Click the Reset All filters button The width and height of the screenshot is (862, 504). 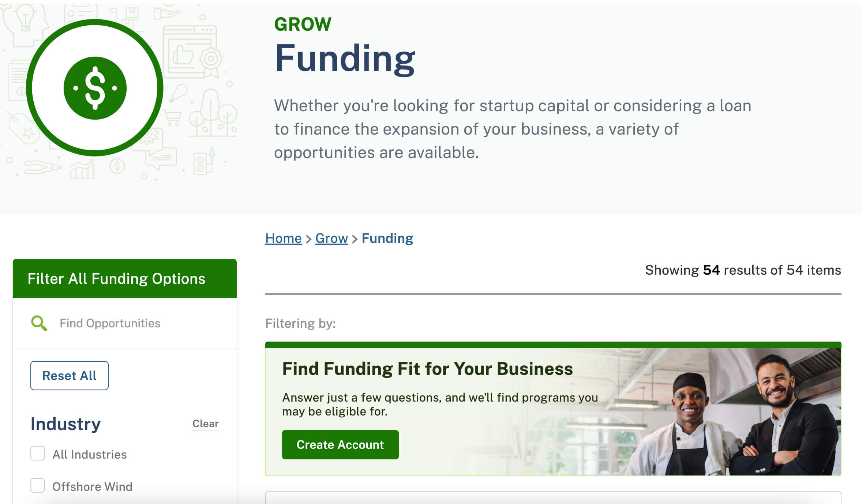70,376
